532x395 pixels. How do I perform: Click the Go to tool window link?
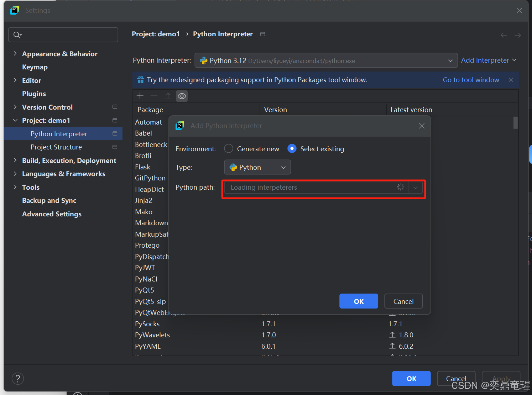coord(471,80)
